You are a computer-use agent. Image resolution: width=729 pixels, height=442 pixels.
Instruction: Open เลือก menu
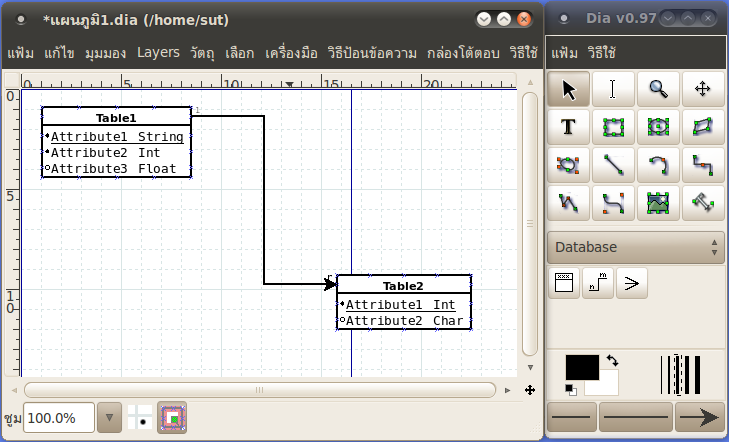(239, 53)
